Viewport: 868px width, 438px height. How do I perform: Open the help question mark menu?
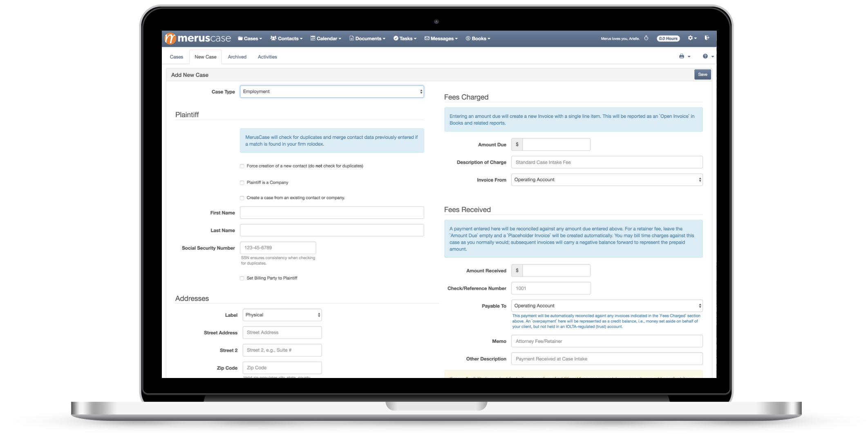pyautogui.click(x=708, y=56)
